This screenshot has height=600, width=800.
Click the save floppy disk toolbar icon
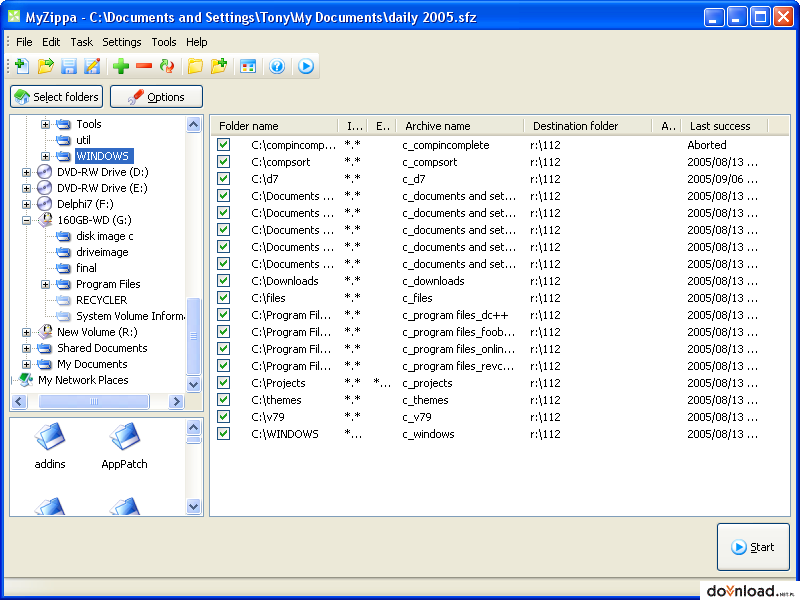pos(69,66)
